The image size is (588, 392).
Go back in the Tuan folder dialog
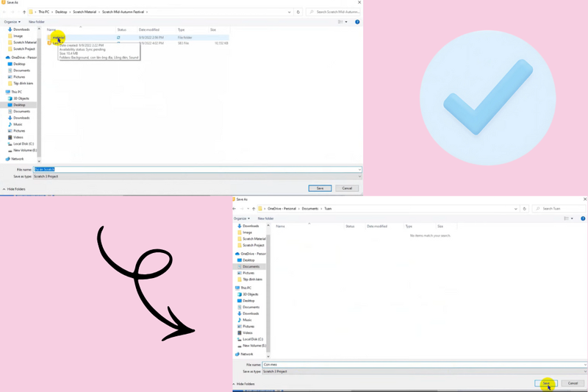(x=234, y=209)
